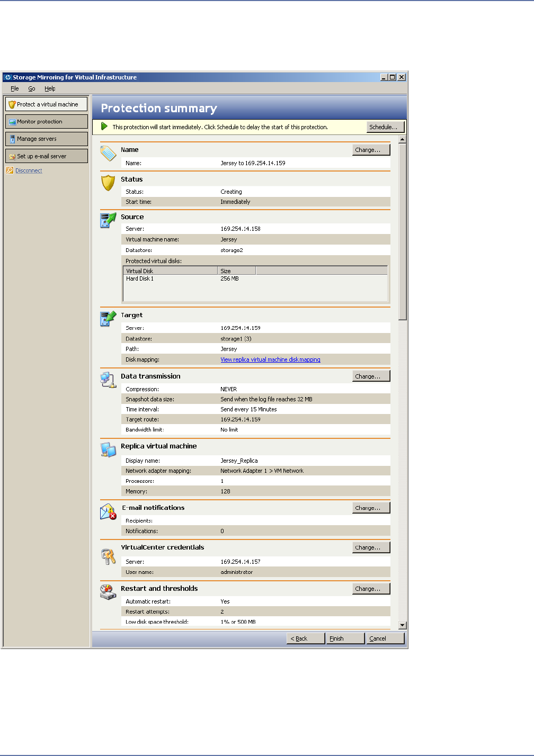Click Change... button for Data transmission
534x756 pixels.
[371, 376]
